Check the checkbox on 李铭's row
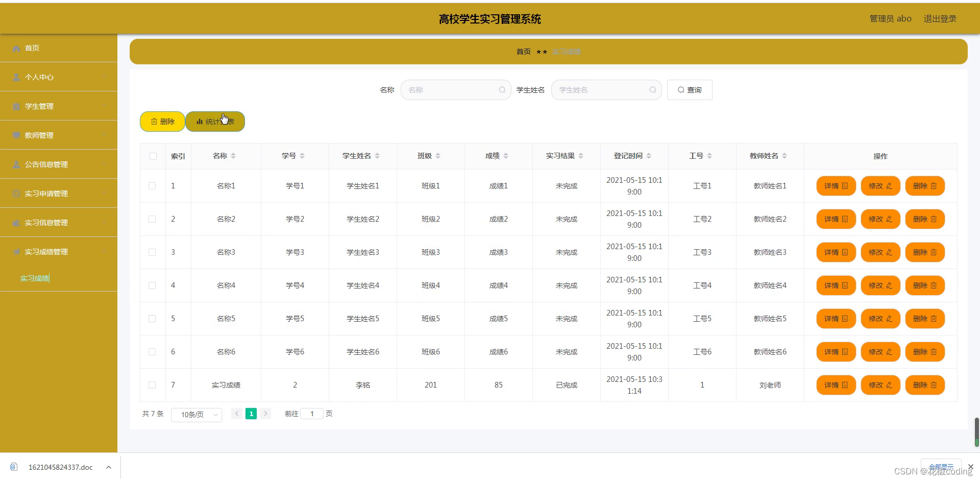The width and height of the screenshot is (980, 481). [152, 385]
